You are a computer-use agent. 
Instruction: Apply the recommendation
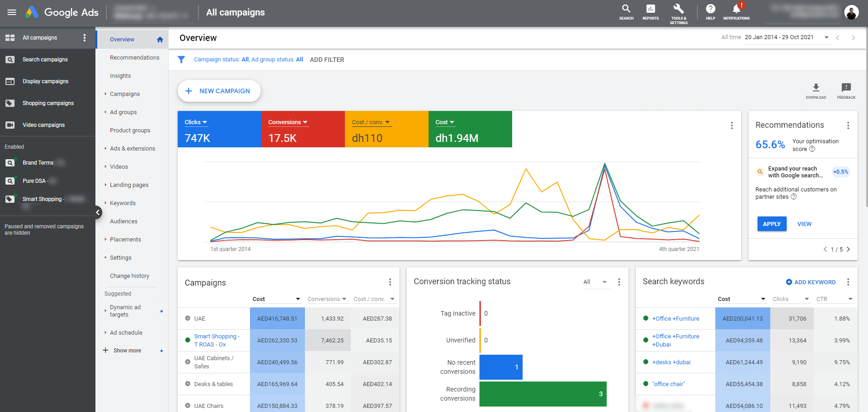coord(772,224)
